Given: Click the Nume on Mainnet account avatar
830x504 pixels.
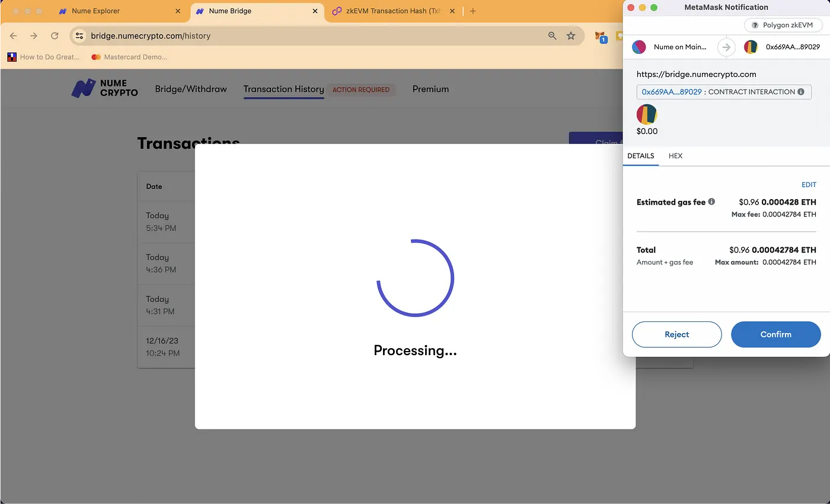Looking at the screenshot, I should coord(639,47).
